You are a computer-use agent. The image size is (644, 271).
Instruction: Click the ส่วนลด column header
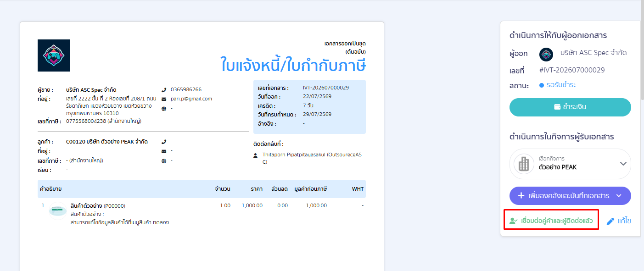point(280,189)
